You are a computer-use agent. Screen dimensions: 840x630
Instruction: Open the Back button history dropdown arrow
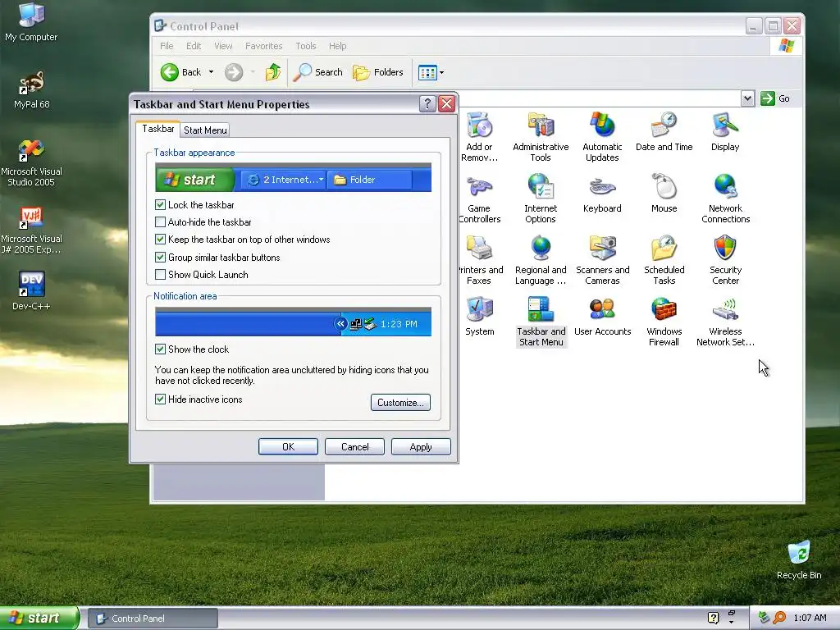(211, 72)
